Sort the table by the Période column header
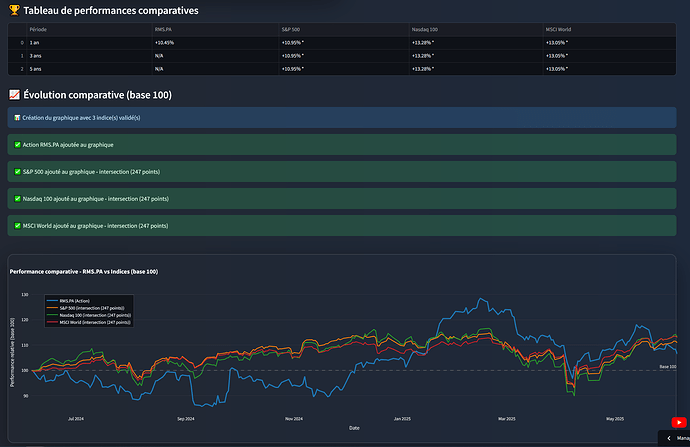690x447 pixels. pyautogui.click(x=38, y=30)
